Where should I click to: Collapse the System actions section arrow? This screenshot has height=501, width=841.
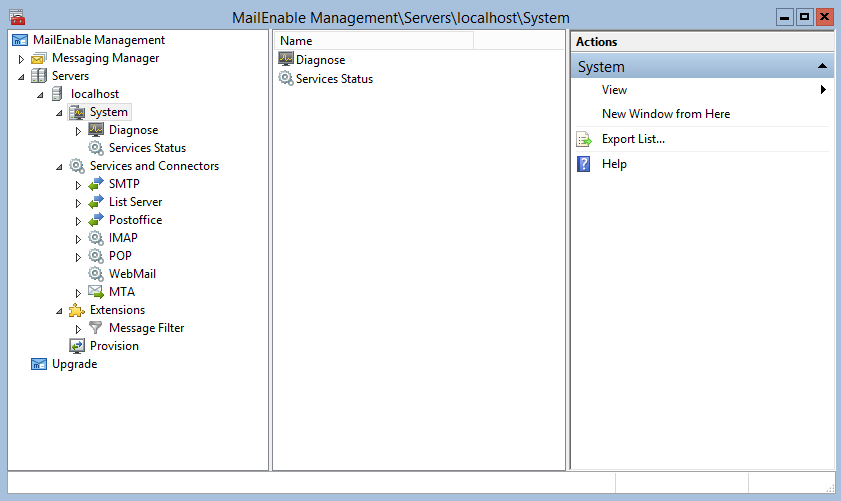822,66
